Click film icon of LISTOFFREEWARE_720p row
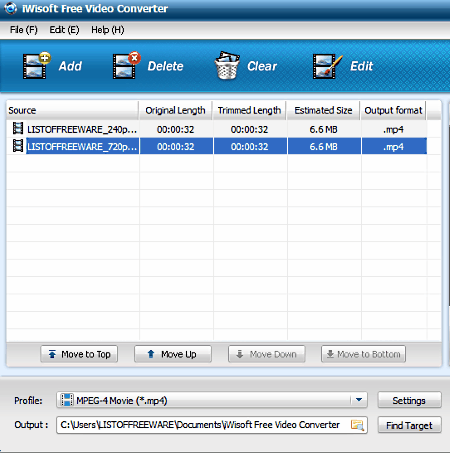This screenshot has width=450, height=453. click(x=18, y=146)
